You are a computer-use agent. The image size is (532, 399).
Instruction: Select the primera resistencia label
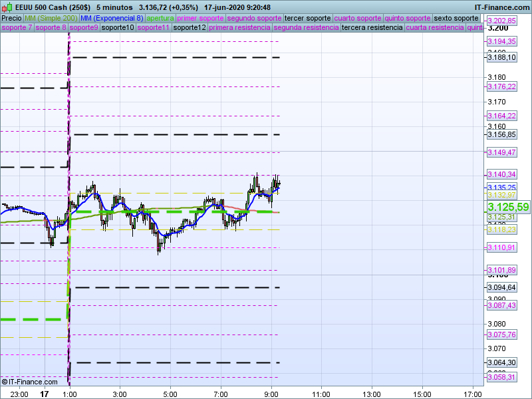point(239,27)
